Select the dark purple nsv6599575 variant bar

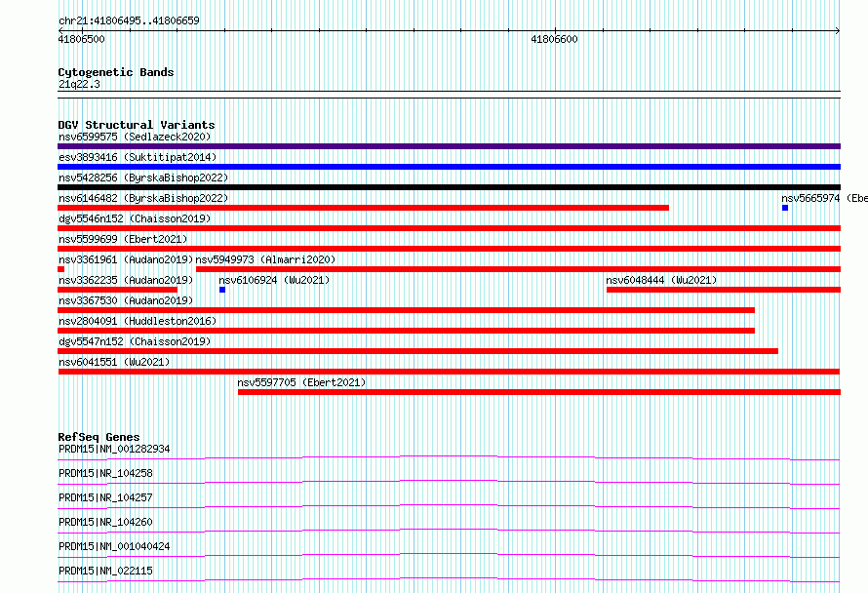449,146
